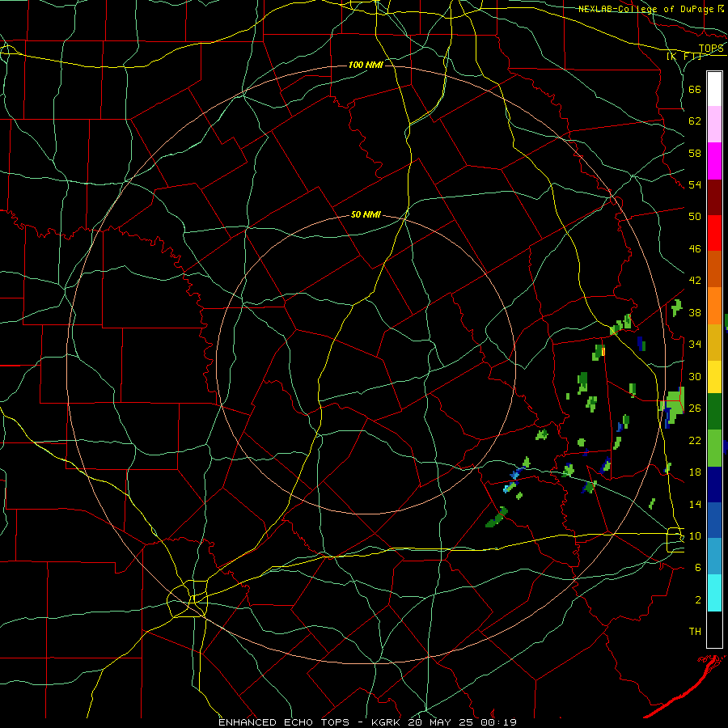Click "ENHANCED ECHO TOPS" in the caption

pos(284,722)
